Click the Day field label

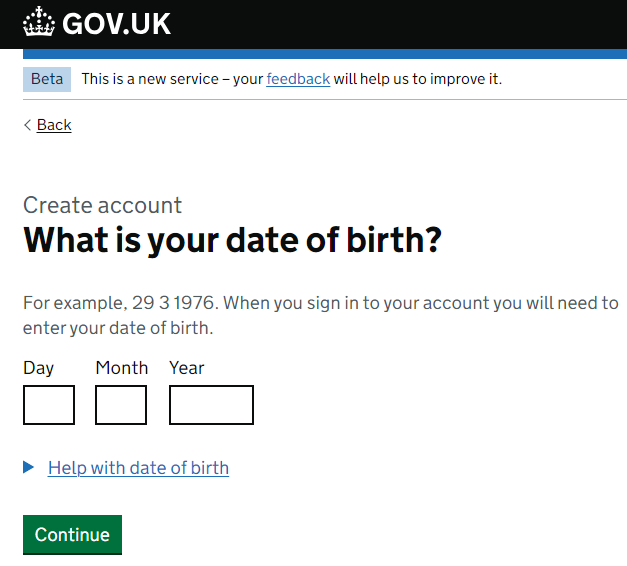(38, 368)
